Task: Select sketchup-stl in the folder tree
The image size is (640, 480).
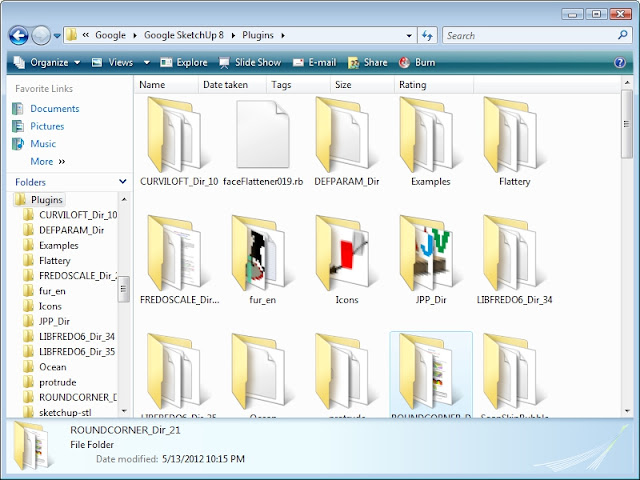Action: click(x=58, y=413)
